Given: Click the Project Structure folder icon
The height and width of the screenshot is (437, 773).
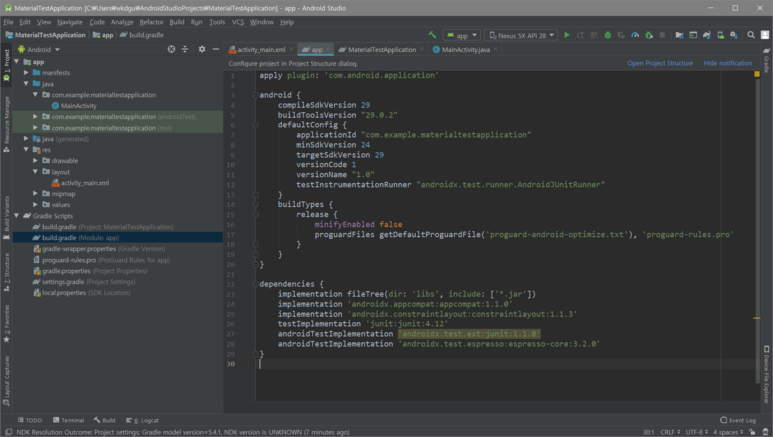Looking at the screenshot, I should tap(679, 35).
